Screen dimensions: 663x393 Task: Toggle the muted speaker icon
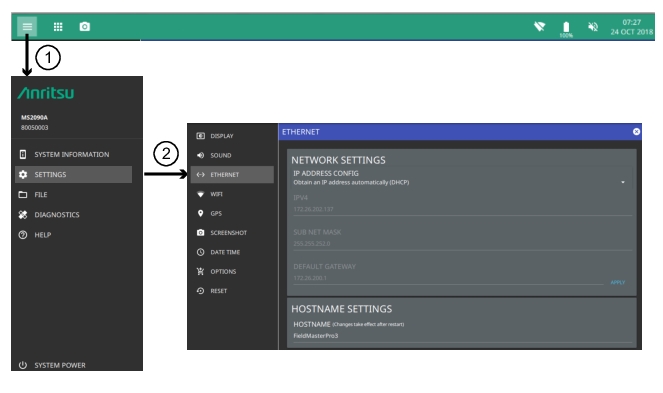pyautogui.click(x=593, y=27)
